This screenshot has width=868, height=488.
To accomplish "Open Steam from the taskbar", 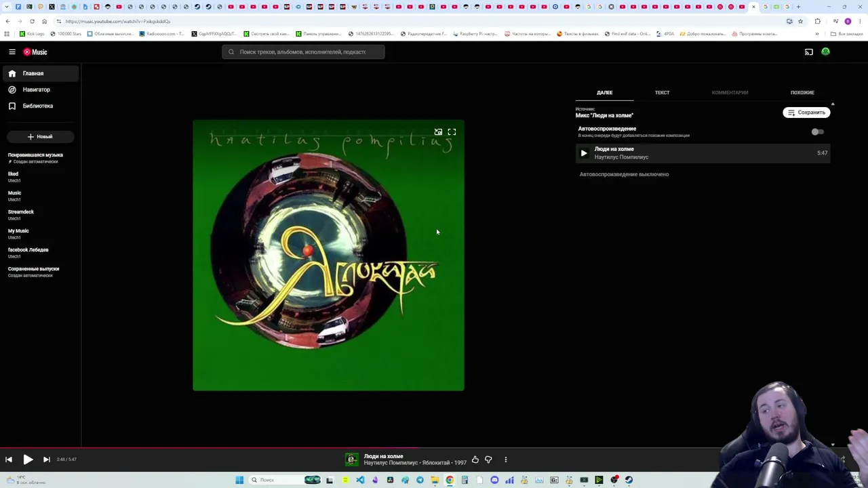I will [629, 480].
